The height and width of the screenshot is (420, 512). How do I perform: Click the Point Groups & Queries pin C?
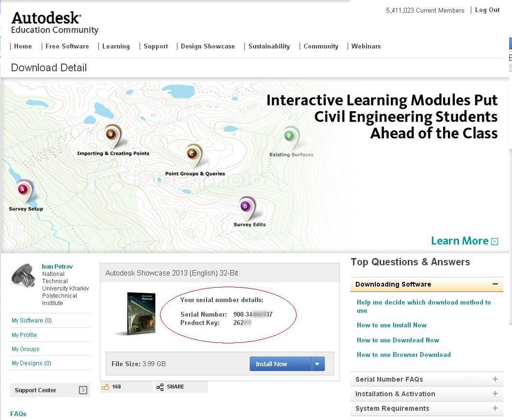[x=194, y=156]
